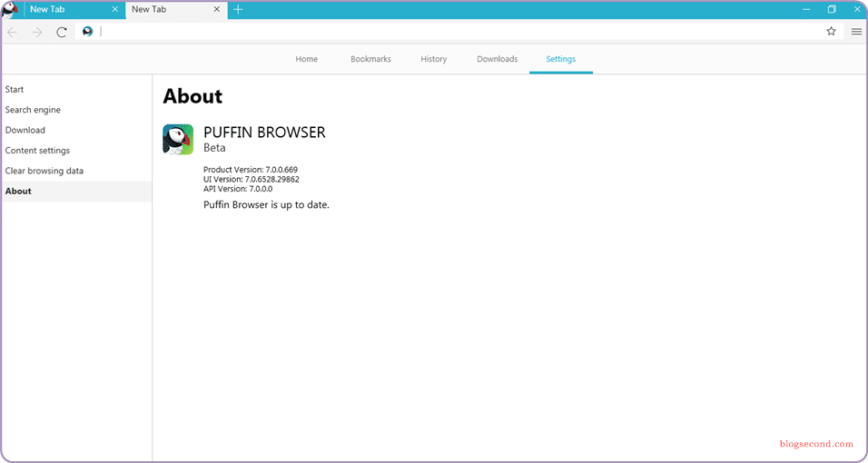
Task: Restore the browser window size
Action: tap(832, 9)
